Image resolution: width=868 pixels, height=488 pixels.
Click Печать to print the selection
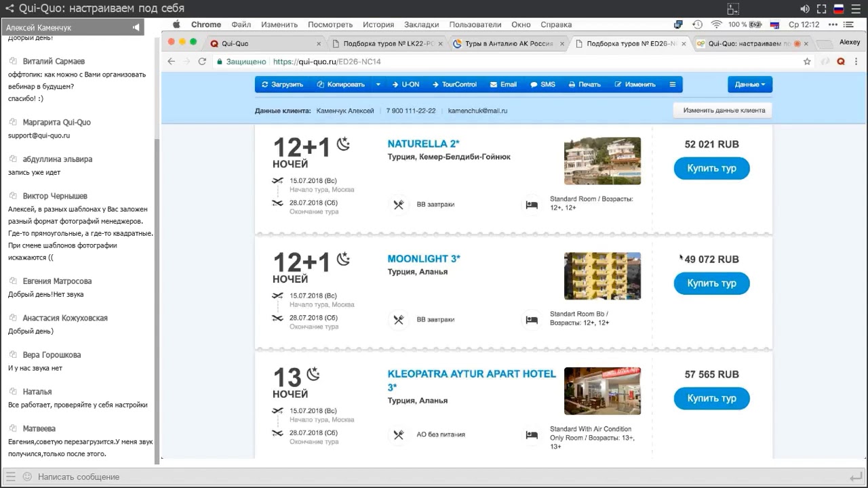click(585, 85)
